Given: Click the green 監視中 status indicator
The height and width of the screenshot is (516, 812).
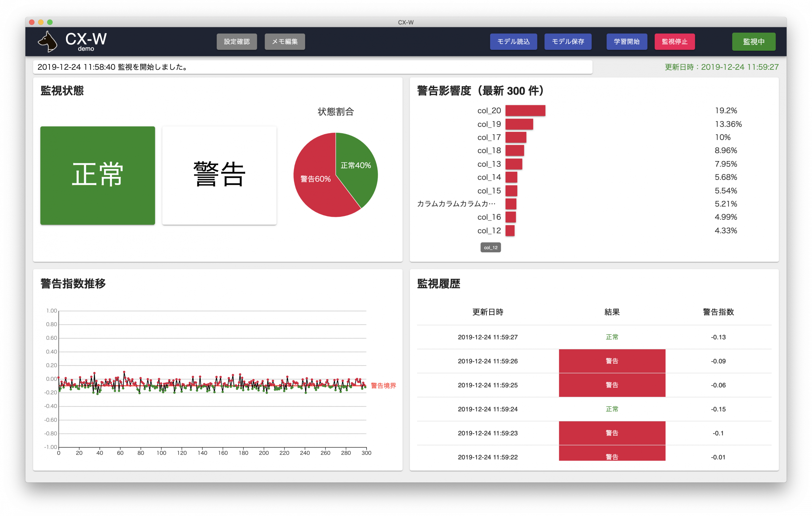Looking at the screenshot, I should click(753, 42).
